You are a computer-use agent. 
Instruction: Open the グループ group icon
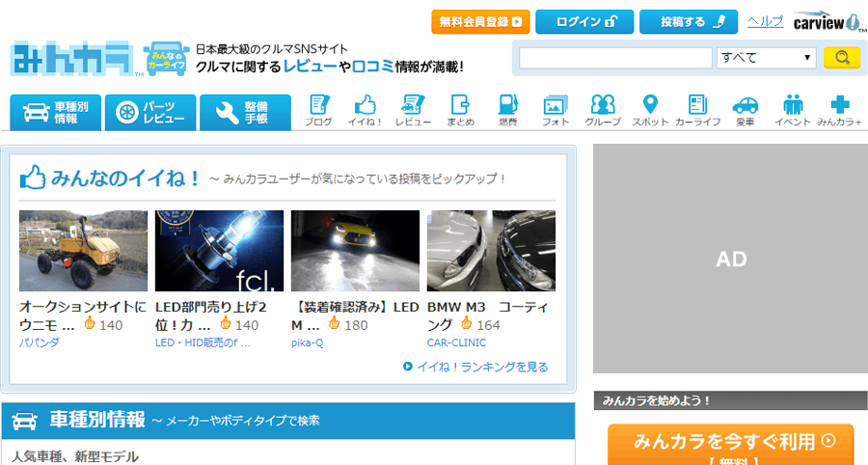click(603, 111)
